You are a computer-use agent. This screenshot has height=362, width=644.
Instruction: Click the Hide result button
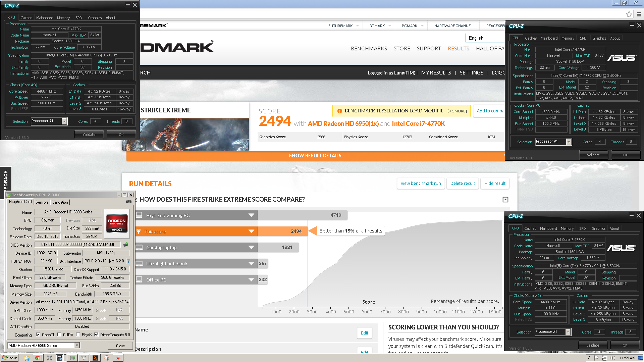[x=495, y=184]
